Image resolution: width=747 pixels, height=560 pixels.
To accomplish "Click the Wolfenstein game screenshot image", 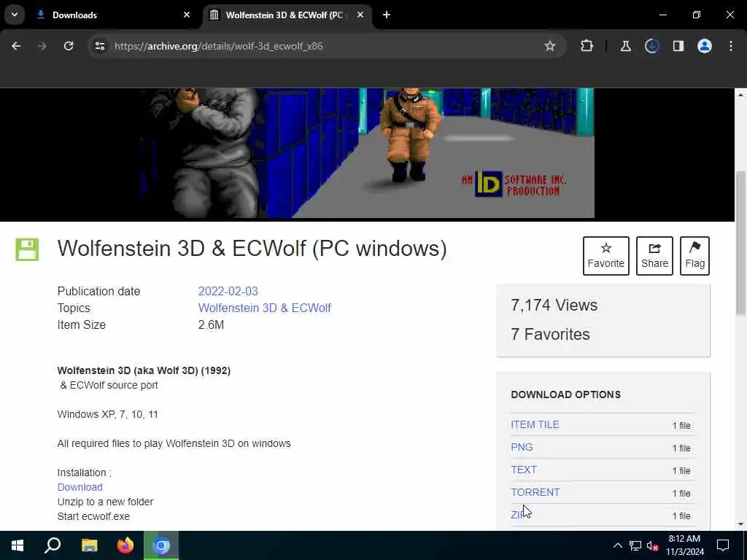I will pyautogui.click(x=368, y=153).
